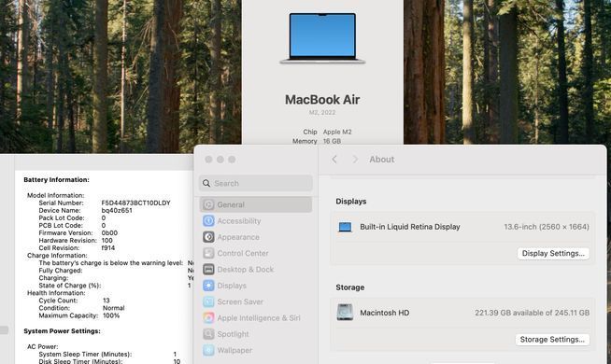Click the Built-in Liquid Retina Display icon
Screen dimensions: 611x364
[x=345, y=227]
